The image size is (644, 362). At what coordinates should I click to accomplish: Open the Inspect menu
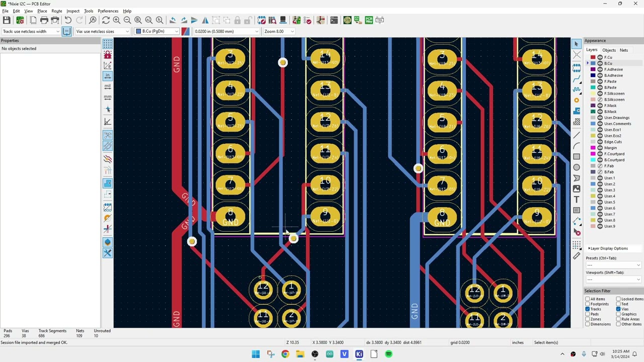click(73, 11)
